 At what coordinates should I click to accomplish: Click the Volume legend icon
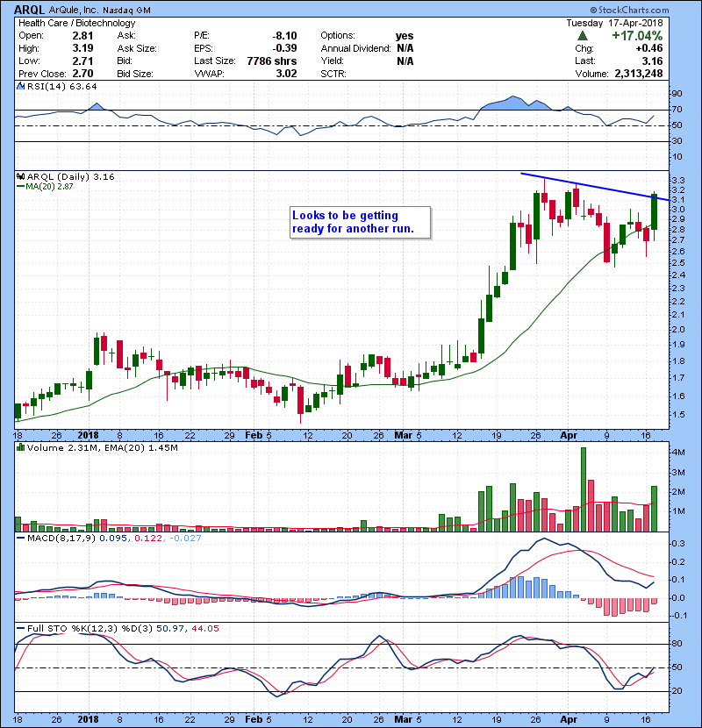[20, 448]
